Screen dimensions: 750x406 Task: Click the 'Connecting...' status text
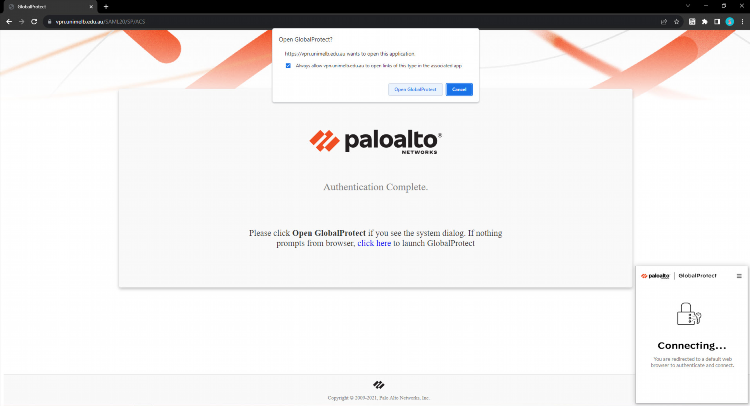(692, 345)
